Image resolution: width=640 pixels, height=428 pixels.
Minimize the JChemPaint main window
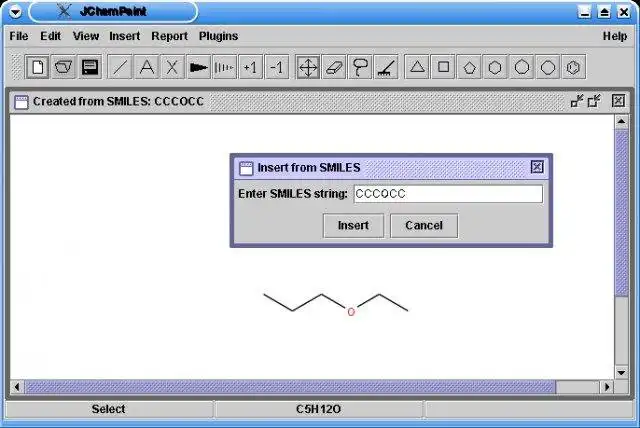(584, 12)
